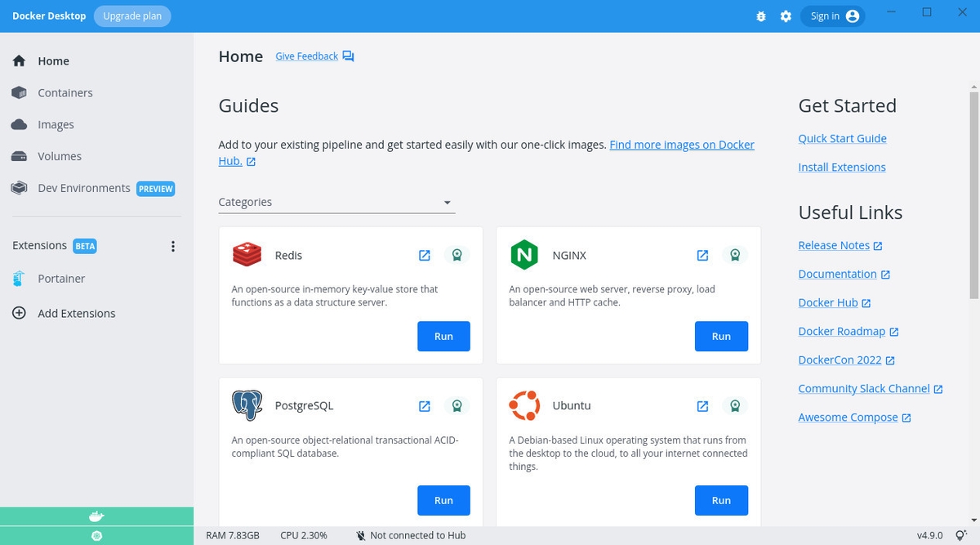Open Volumes section in sidebar
980x545 pixels.
60,156
